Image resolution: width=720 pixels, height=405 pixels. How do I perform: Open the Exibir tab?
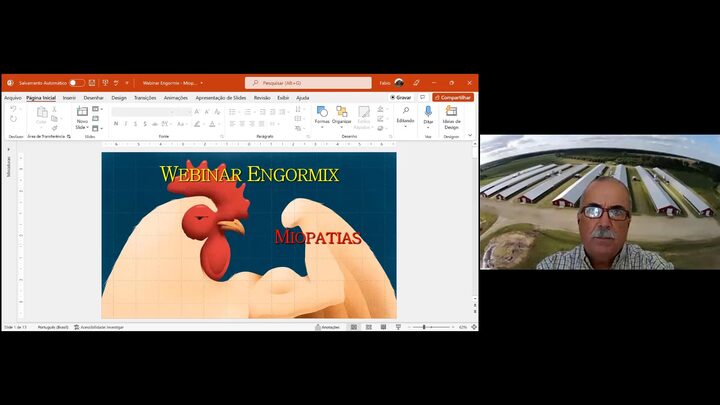pyautogui.click(x=283, y=98)
